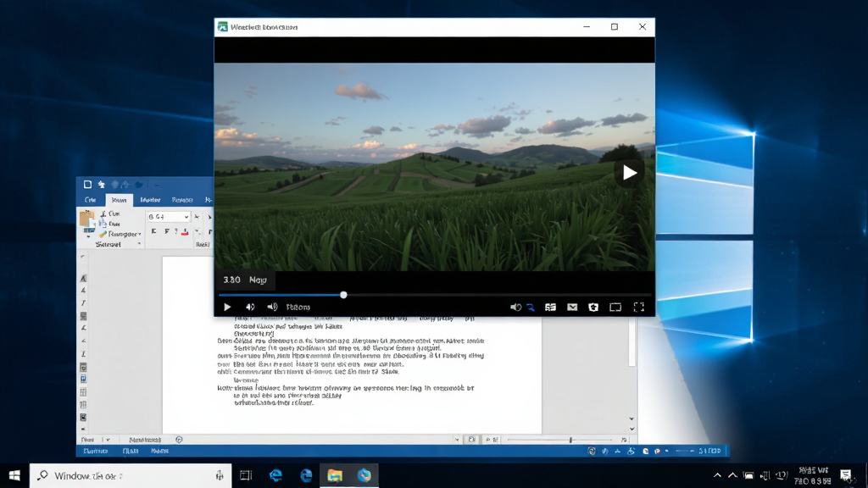
Task: Select the highlighted Home tab in Word
Action: pyautogui.click(x=119, y=200)
